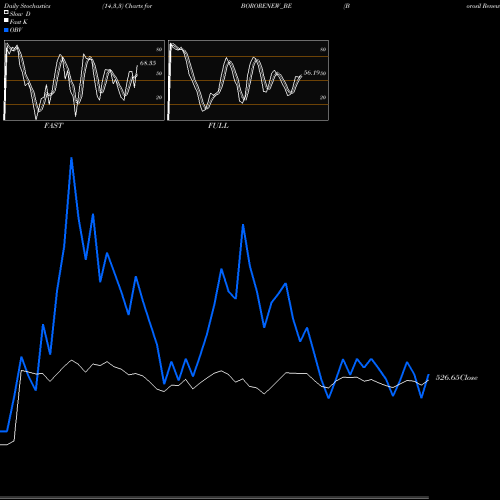
Task: Select the 'Slow D' legend label
Action: coord(20,14)
